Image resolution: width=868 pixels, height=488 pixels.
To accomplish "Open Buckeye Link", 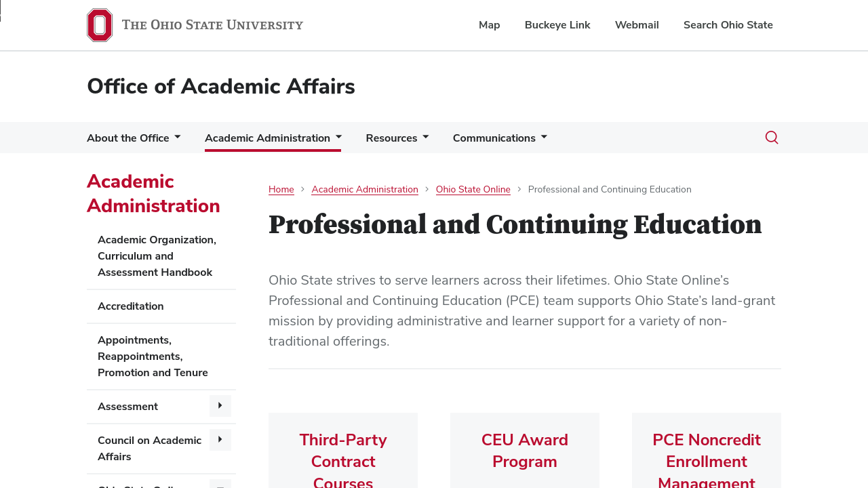I will pyautogui.click(x=557, y=25).
